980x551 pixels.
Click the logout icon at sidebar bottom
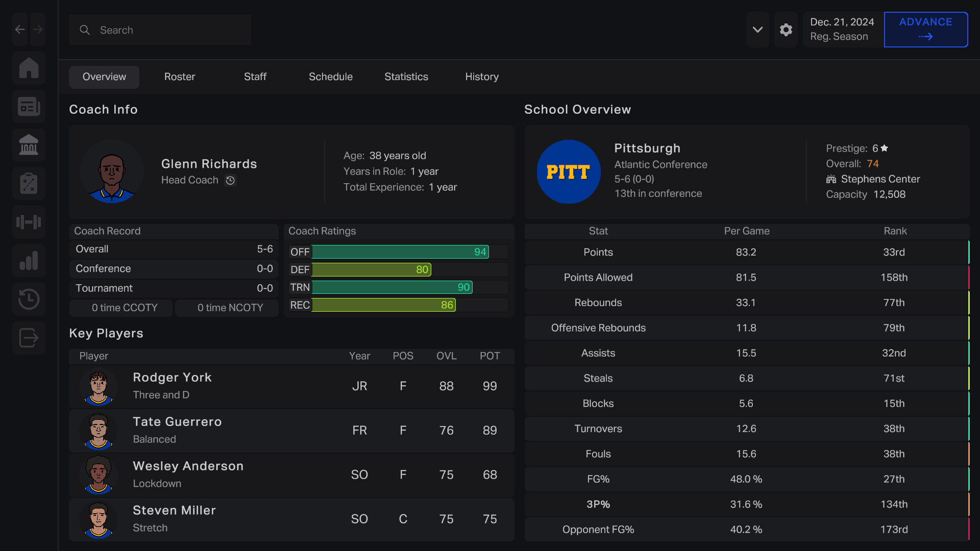click(x=29, y=337)
